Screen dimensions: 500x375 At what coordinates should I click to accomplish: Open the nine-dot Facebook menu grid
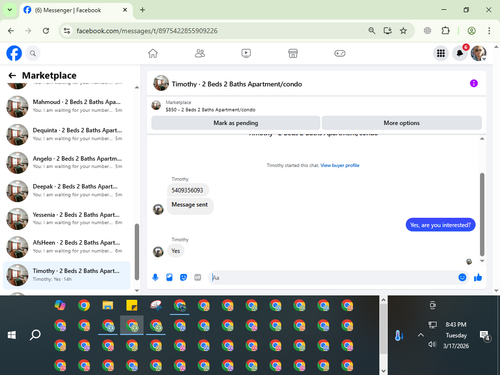[441, 53]
